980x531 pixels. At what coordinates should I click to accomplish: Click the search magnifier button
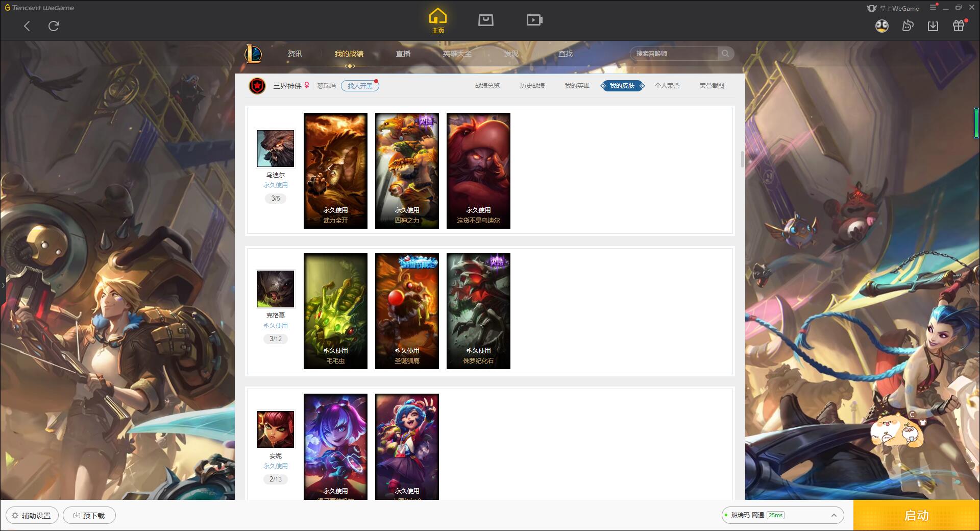[725, 54]
